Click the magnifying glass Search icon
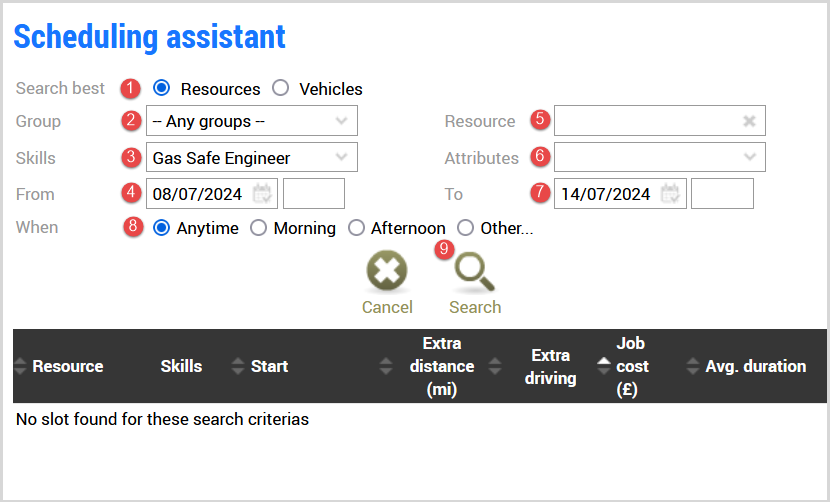 [x=475, y=272]
